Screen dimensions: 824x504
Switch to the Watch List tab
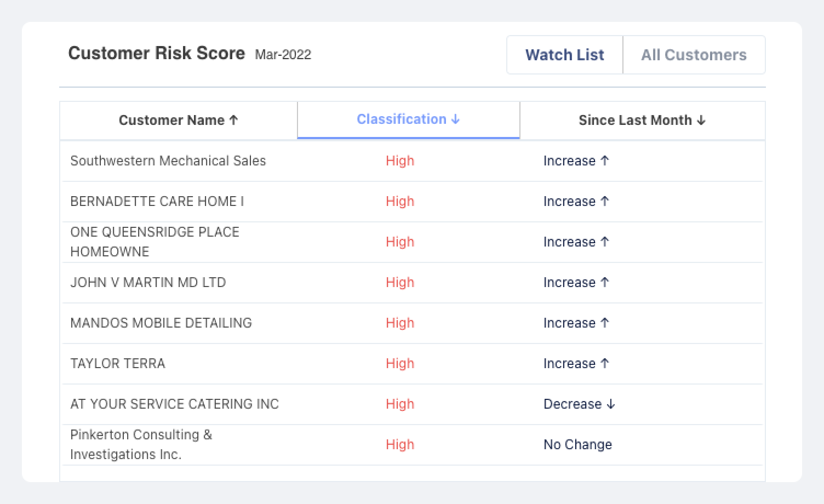[564, 55]
